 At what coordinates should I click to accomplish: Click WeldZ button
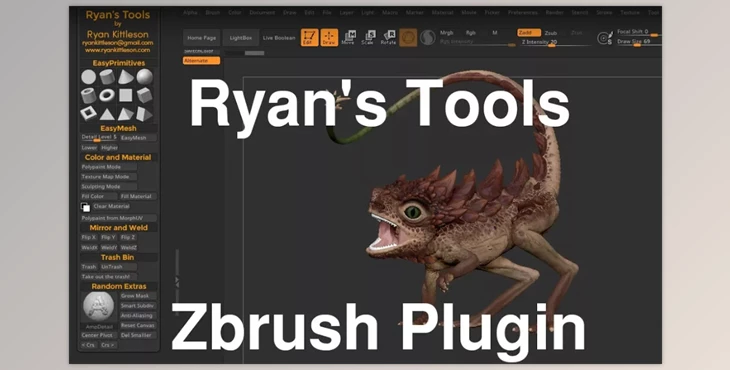point(128,248)
